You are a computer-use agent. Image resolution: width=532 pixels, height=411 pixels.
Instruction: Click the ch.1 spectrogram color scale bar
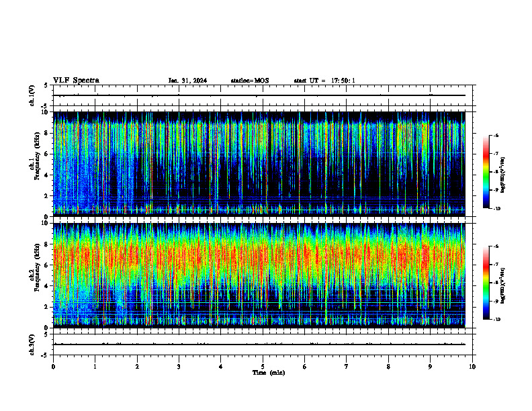[486, 172]
